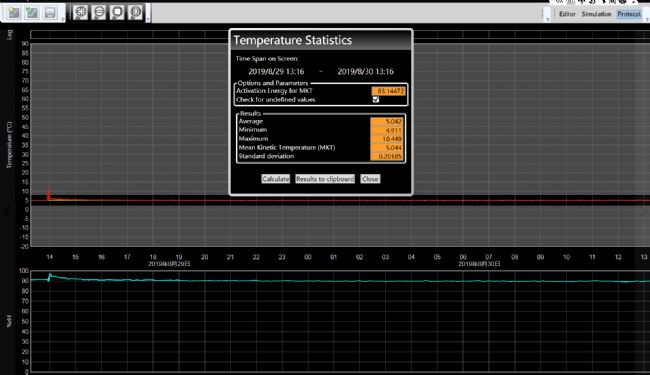Viewport: 650px width, 375px height.
Task: Select the magnifier icon with vertical bars
Action: click(136, 12)
